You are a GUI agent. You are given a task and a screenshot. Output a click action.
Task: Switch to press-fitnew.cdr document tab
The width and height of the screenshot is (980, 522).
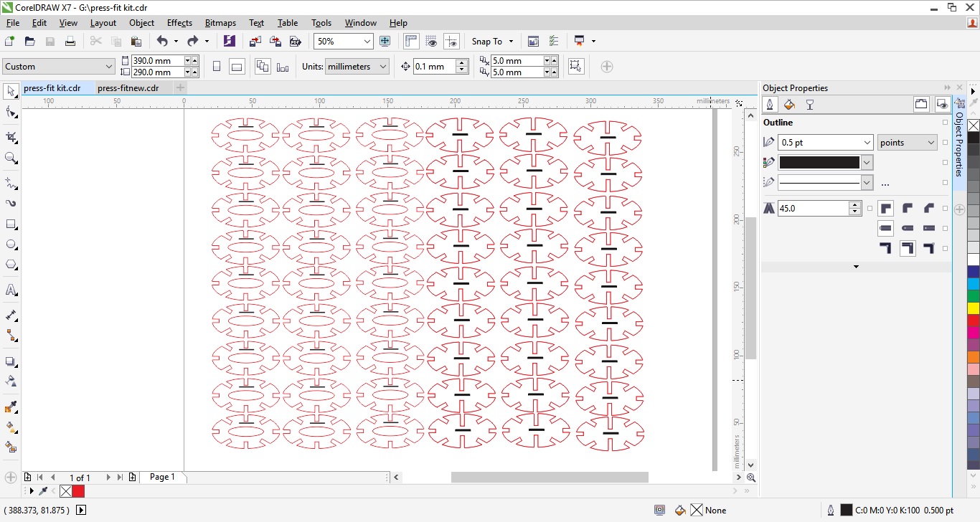128,88
